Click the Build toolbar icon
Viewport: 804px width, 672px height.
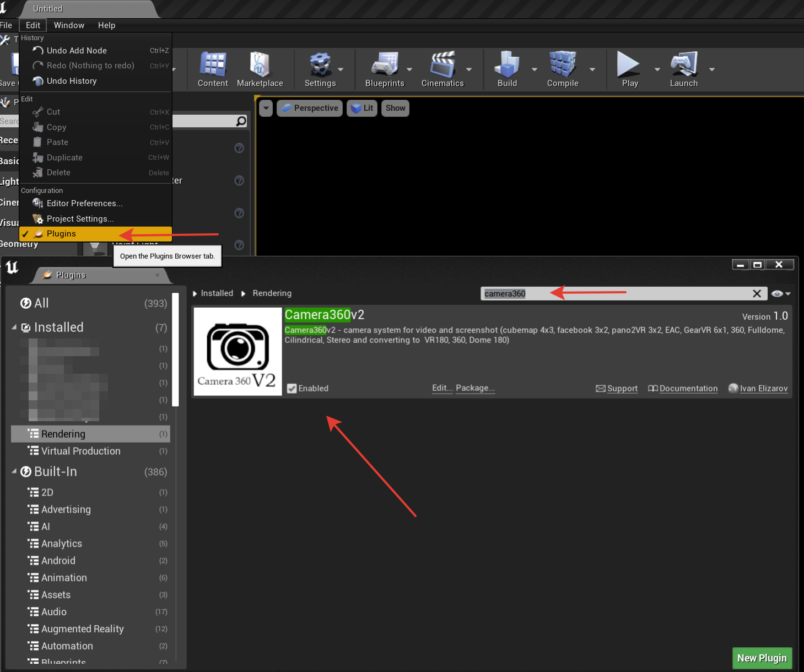pos(507,69)
